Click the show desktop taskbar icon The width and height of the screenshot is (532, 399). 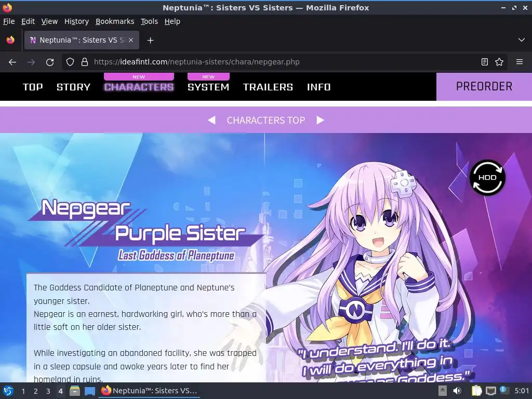(89, 391)
